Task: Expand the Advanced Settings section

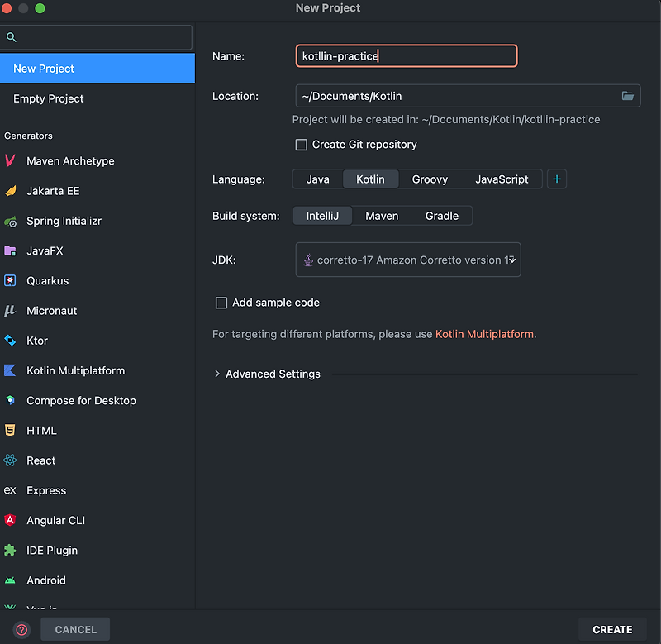Action: coord(267,374)
